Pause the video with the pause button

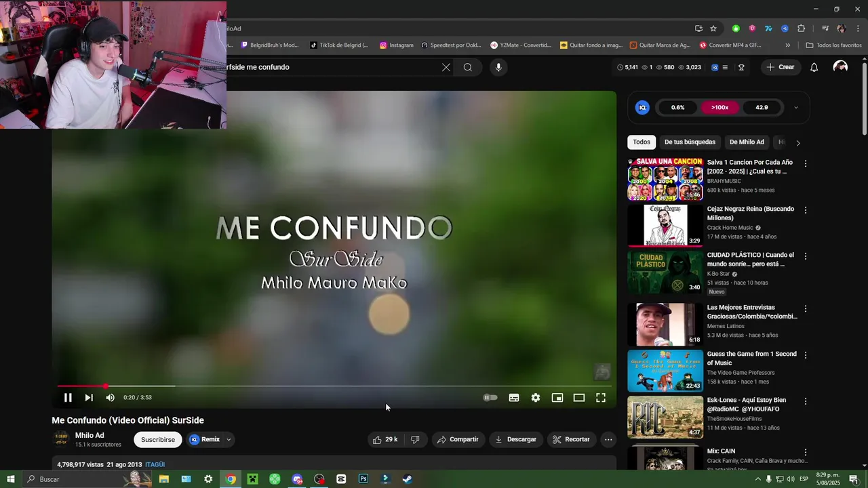coord(68,398)
